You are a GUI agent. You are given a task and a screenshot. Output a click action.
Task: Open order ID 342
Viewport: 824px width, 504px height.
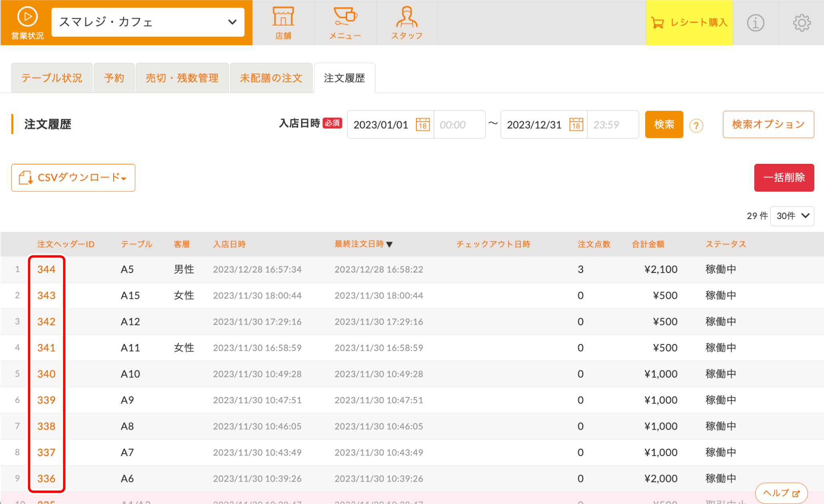click(x=46, y=322)
